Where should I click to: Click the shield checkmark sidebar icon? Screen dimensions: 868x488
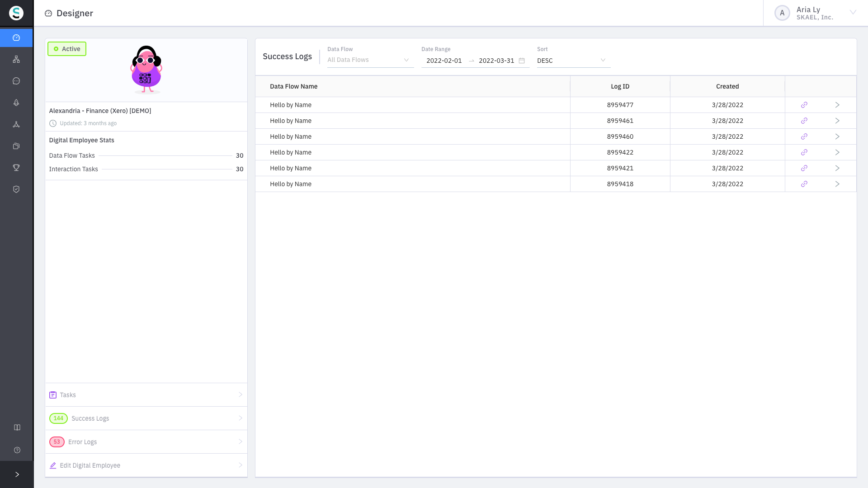click(x=16, y=189)
